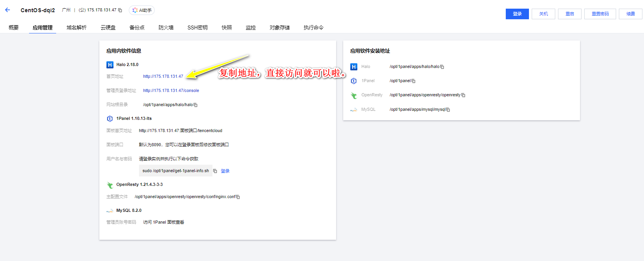Image resolution: width=644 pixels, height=261 pixels.
Task: Copy the get-1panel-info.sh command
Action: [215, 171]
